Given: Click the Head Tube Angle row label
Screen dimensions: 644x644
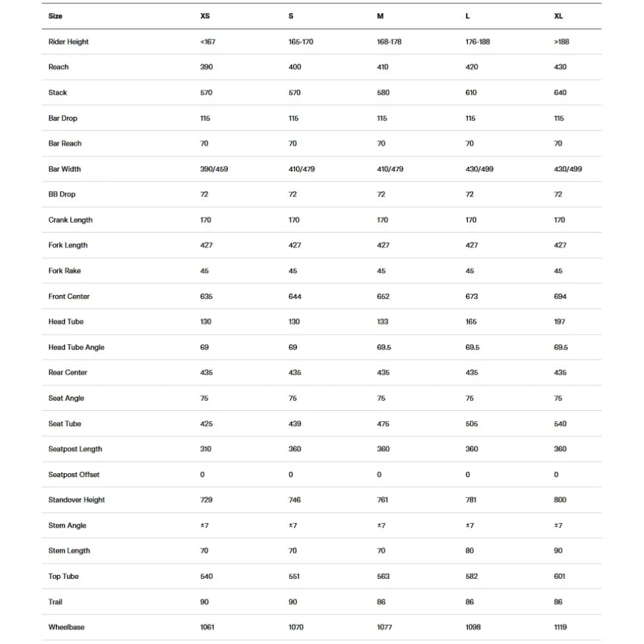Looking at the screenshot, I should pos(76,347).
